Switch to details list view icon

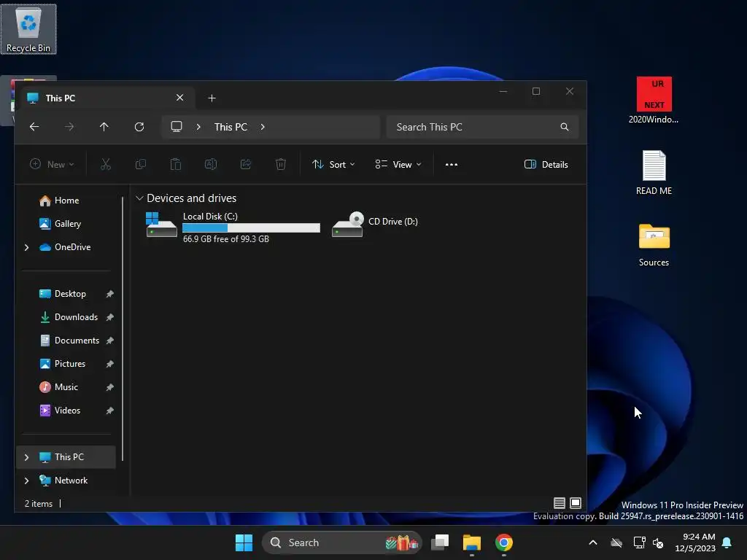click(560, 503)
